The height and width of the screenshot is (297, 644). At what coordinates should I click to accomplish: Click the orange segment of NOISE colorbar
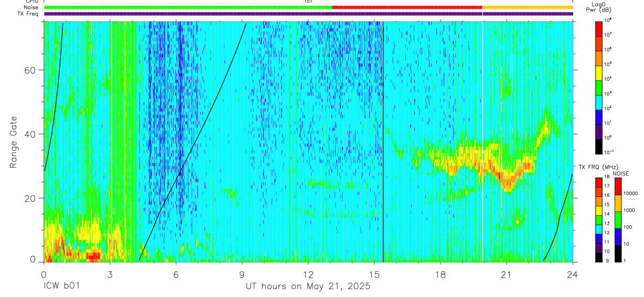pyautogui.click(x=618, y=203)
